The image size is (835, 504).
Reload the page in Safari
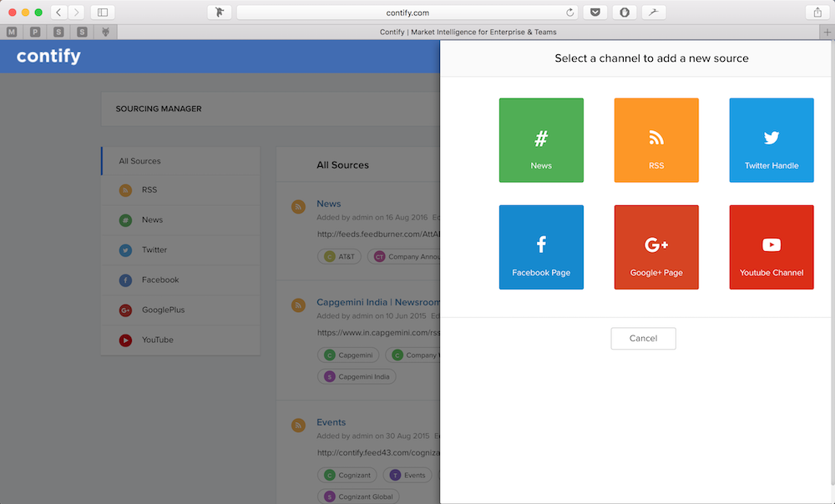[x=570, y=13]
